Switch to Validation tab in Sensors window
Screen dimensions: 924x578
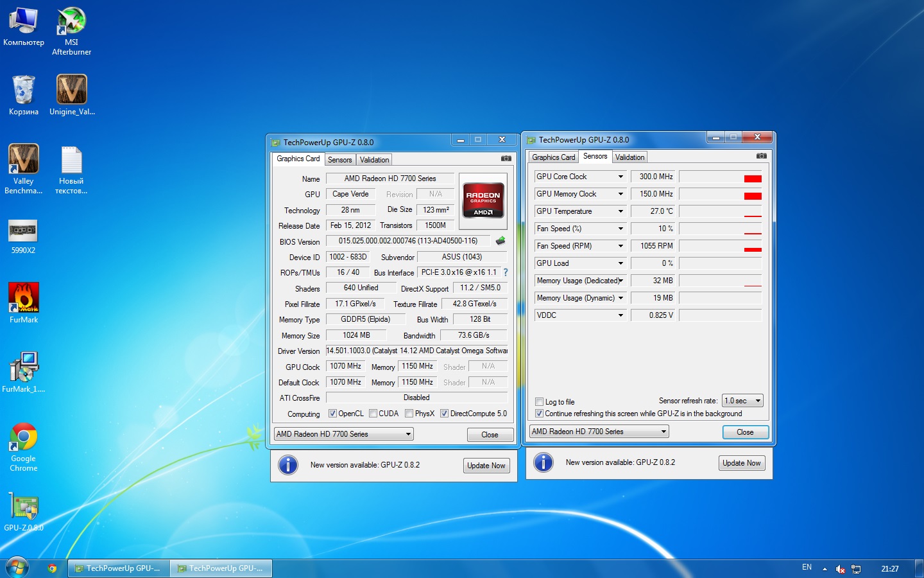pos(629,157)
